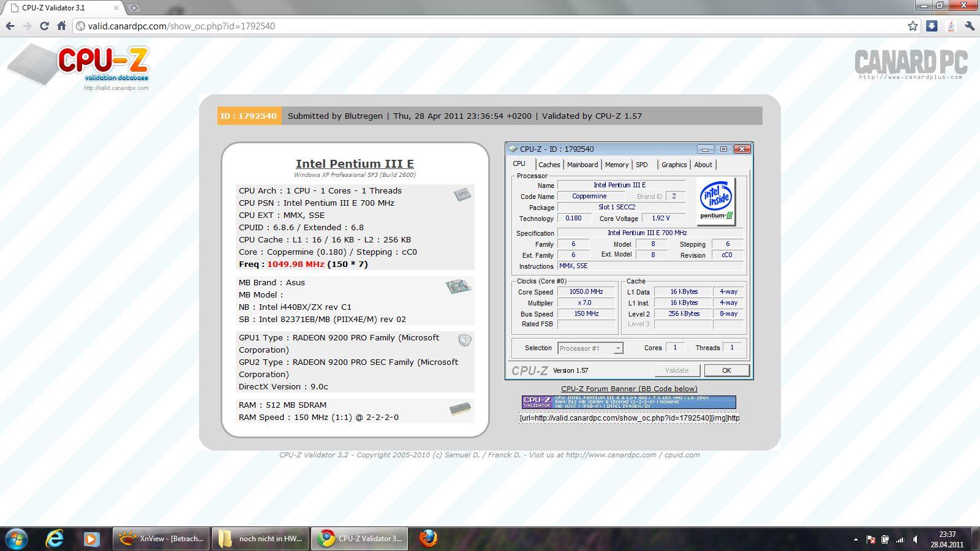Open Windows Media Player from the taskbar
The height and width of the screenshot is (551, 980).
[91, 539]
